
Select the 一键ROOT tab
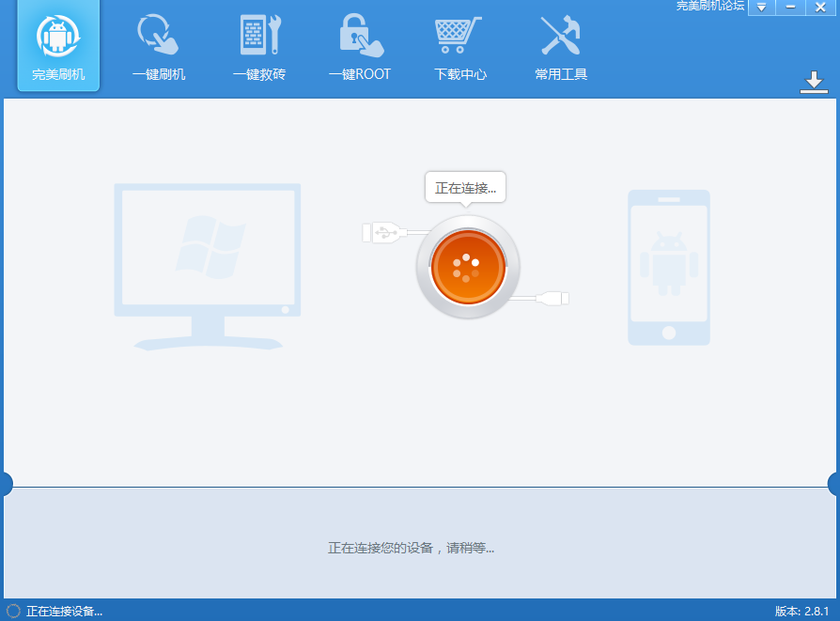(360, 47)
